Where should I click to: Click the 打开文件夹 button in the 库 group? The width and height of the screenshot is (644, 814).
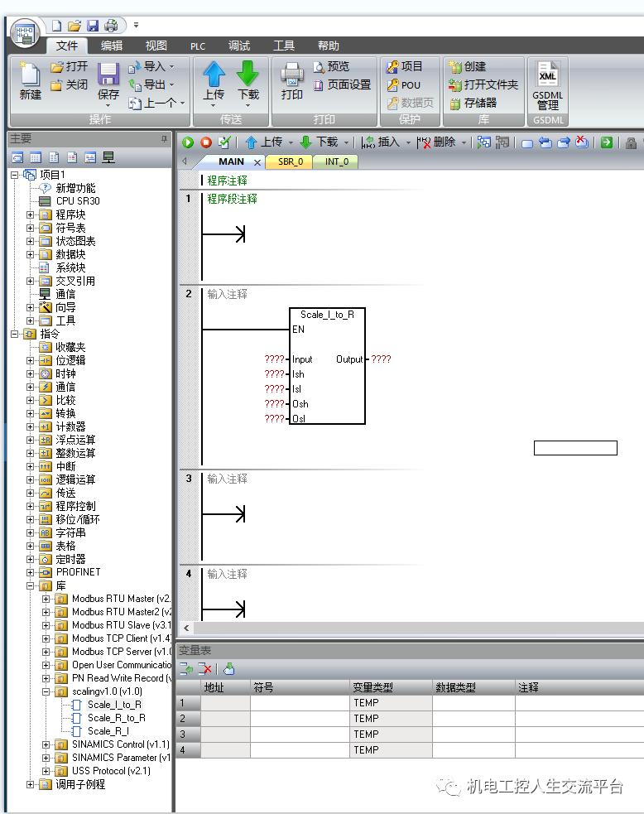coord(483,84)
